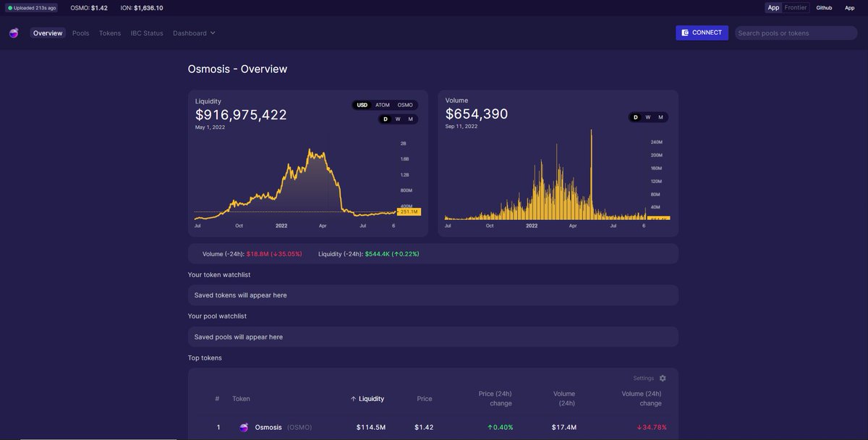The image size is (868, 440).
Task: Sort by Volume (24h) header
Action: [564, 399]
